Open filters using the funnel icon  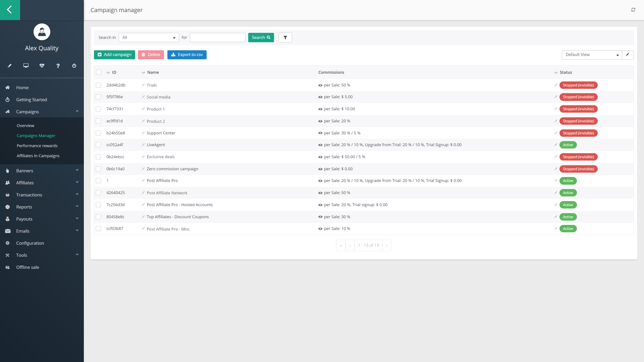tap(285, 38)
